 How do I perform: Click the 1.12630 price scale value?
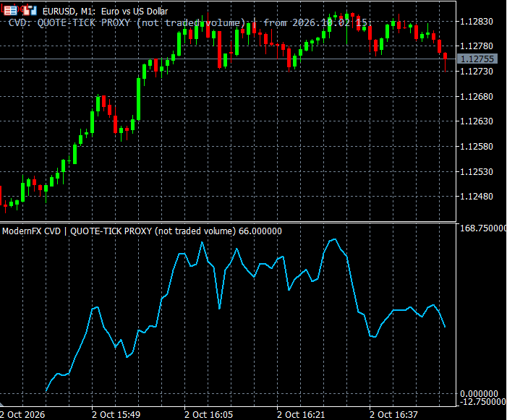(477, 121)
